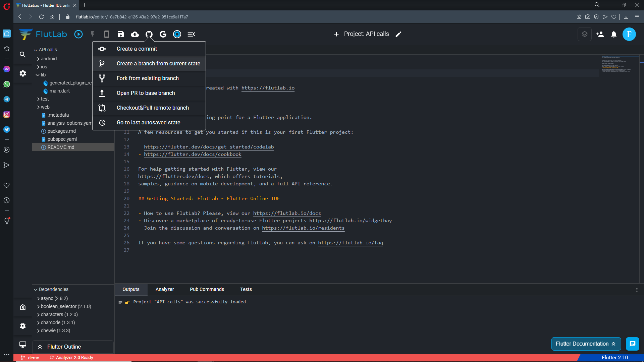
Task: Open Messenger in browser sidebar
Action: pos(7,69)
